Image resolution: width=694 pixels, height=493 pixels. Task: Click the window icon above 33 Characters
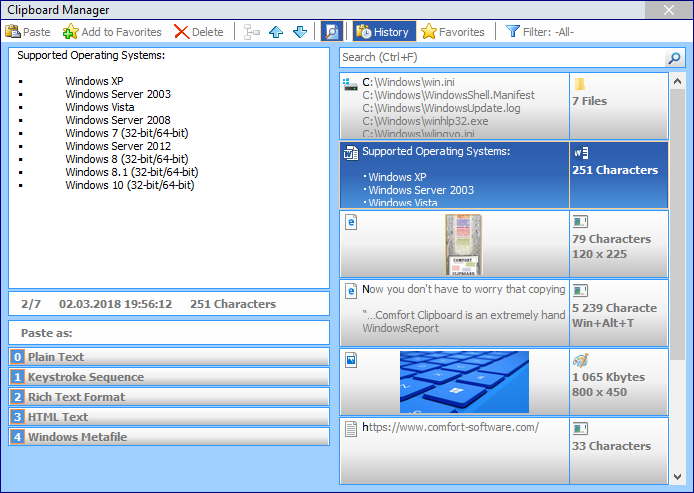tap(580, 428)
